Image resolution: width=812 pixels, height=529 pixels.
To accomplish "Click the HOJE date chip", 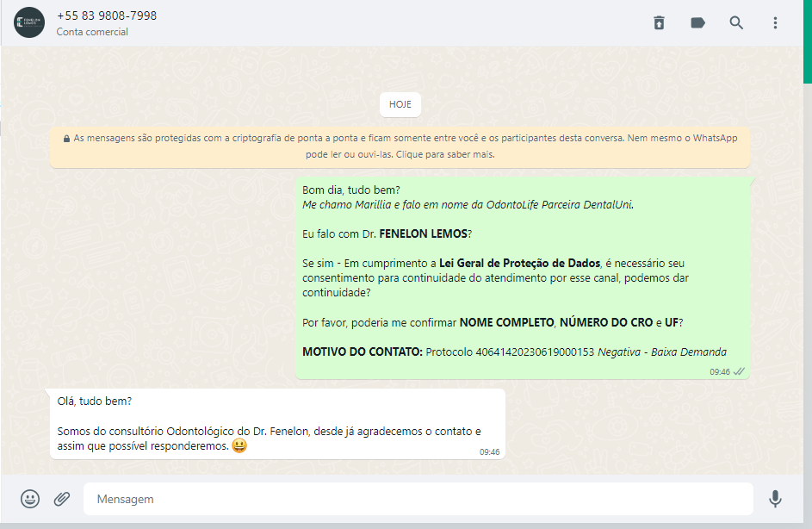I will (x=400, y=104).
